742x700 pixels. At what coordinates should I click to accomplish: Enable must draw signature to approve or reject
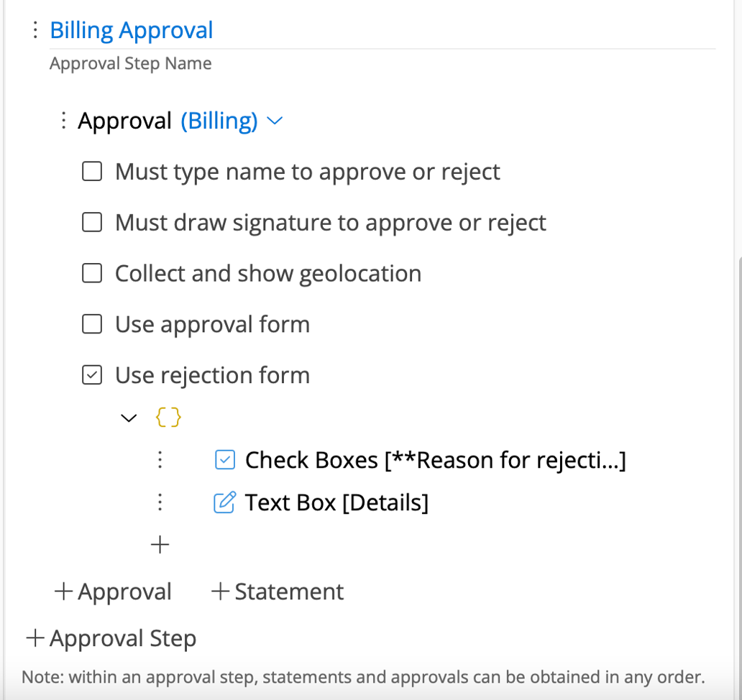[91, 222]
